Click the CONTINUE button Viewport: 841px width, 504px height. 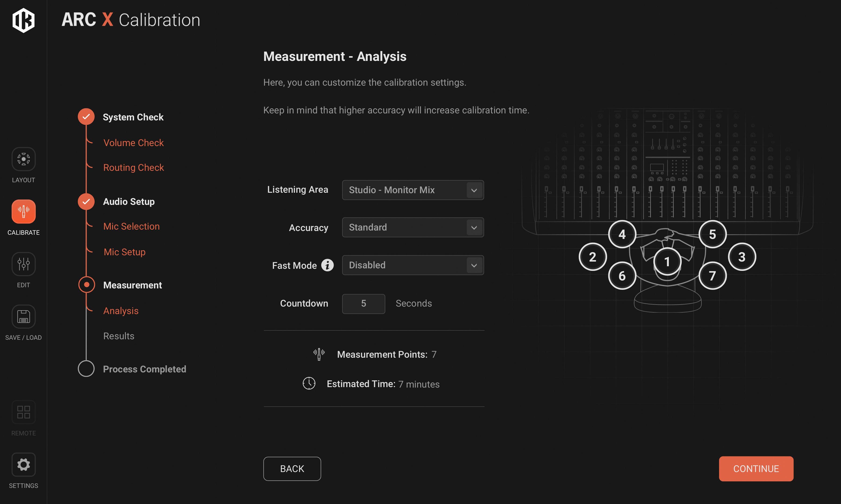click(x=756, y=469)
